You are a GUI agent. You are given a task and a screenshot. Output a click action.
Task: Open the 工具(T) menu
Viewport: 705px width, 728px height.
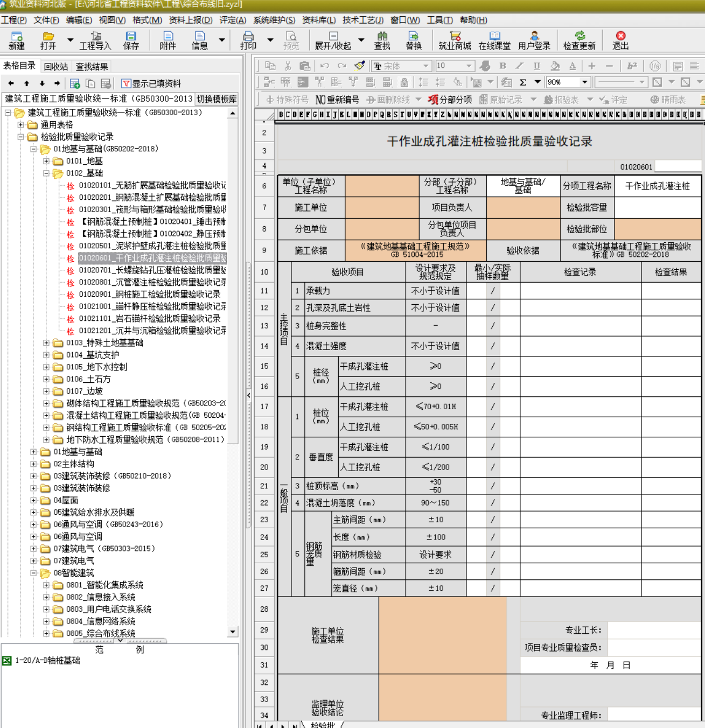(439, 20)
